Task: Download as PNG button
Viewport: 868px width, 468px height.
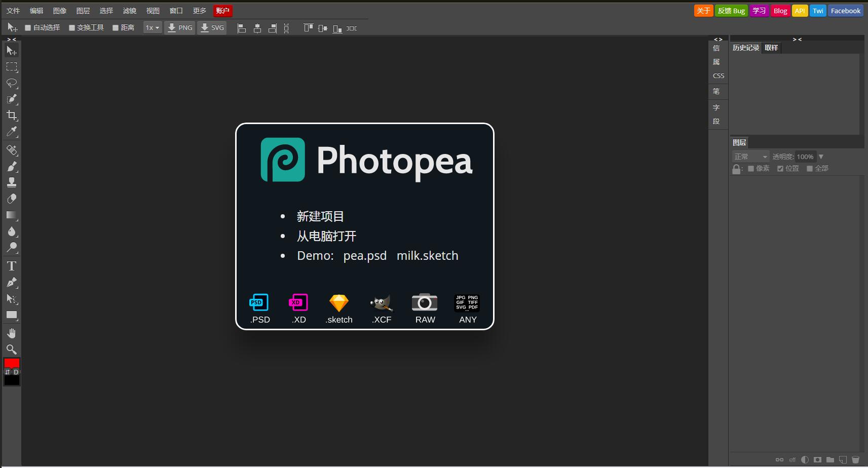Action: point(180,28)
